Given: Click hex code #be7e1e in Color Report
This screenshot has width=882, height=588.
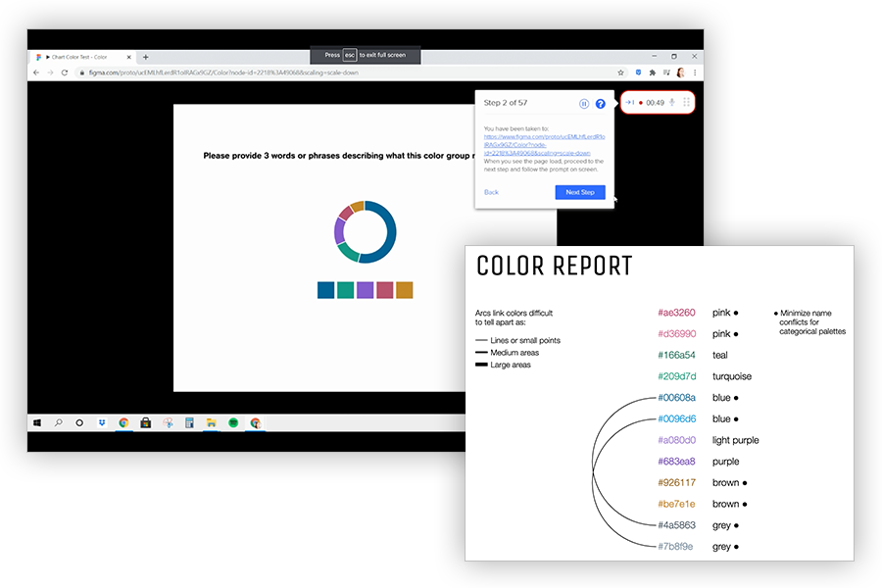Looking at the screenshot, I should click(x=676, y=504).
